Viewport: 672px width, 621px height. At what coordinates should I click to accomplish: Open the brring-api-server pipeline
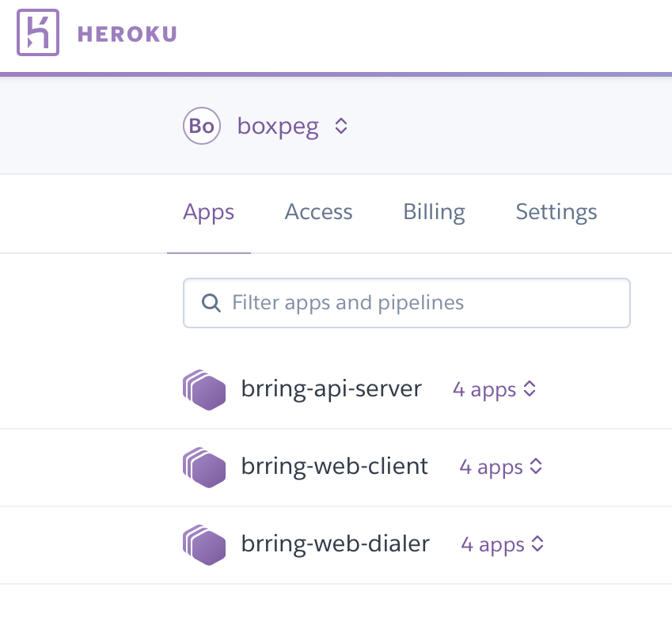click(x=332, y=389)
